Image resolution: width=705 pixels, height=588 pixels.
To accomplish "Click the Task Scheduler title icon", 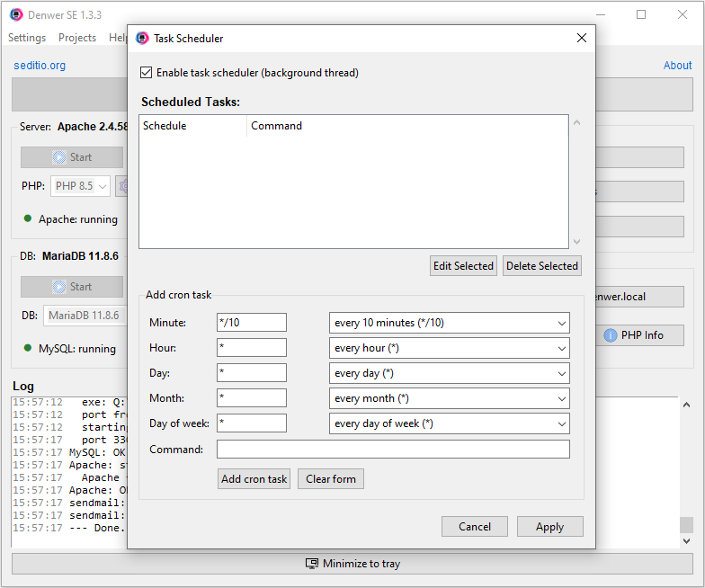I will pos(142,38).
